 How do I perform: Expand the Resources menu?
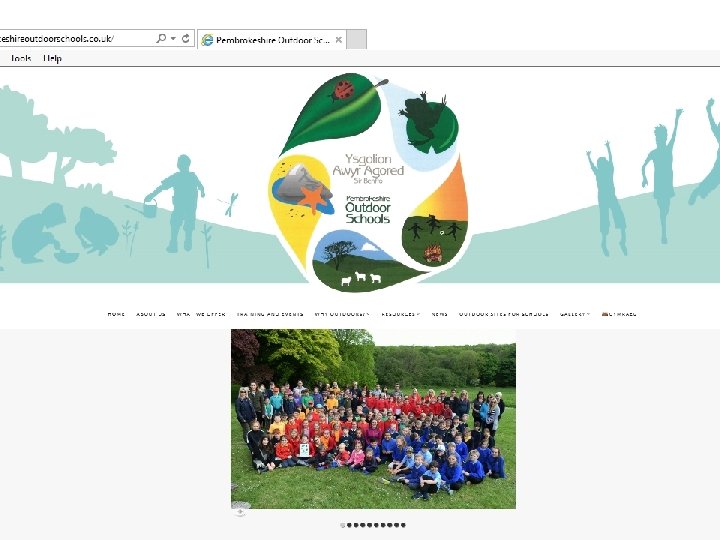[x=400, y=314]
